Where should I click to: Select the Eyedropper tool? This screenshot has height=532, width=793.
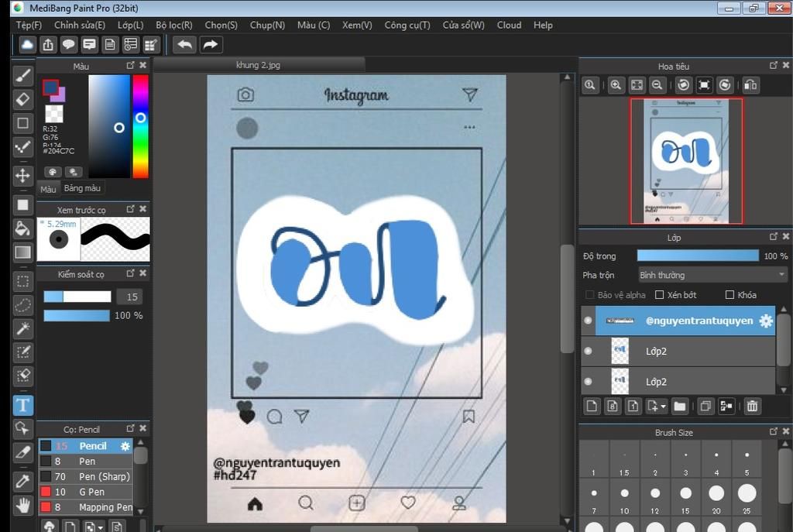click(22, 481)
